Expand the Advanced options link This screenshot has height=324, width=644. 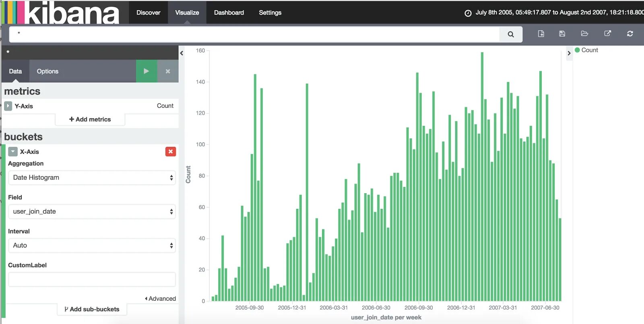pos(160,299)
